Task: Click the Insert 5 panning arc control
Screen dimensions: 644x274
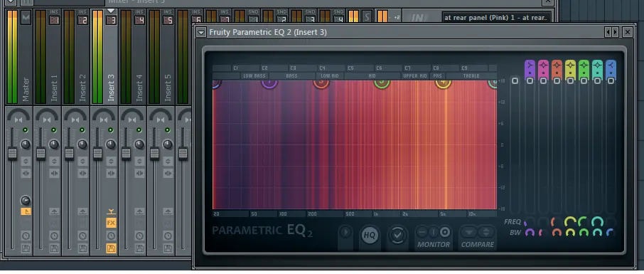Action: pos(161,115)
